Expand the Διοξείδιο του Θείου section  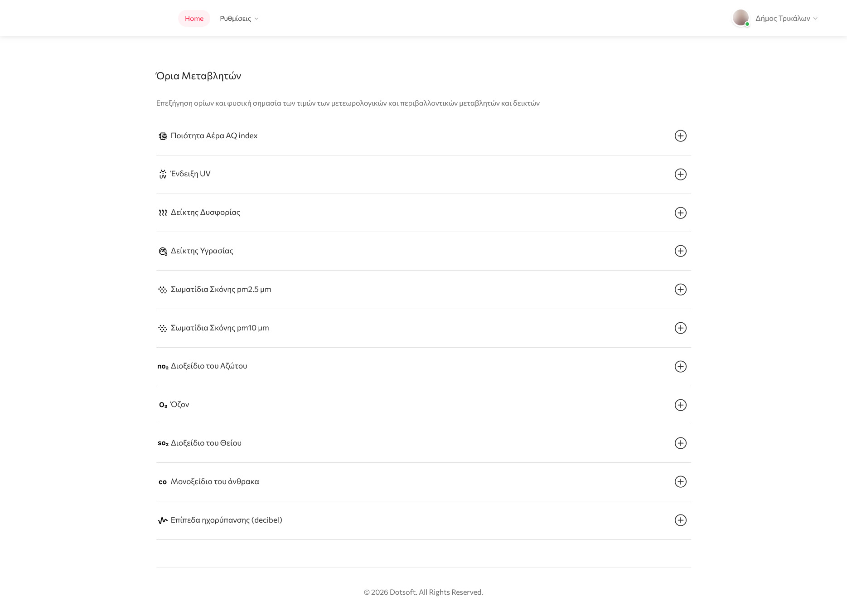click(x=680, y=443)
